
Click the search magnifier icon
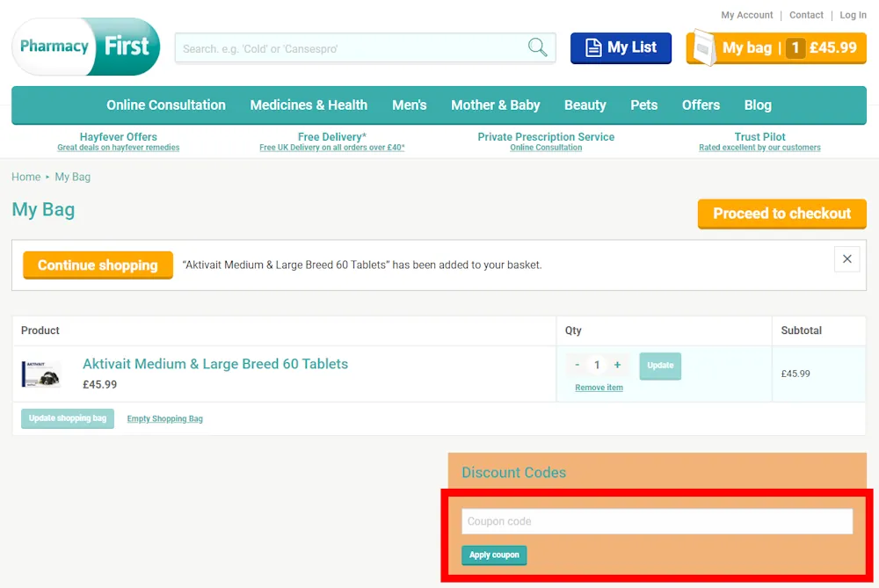537,47
